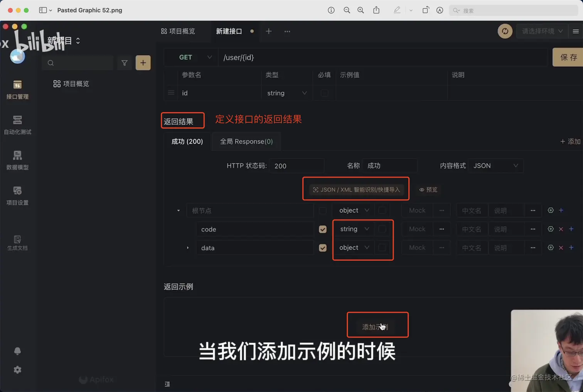This screenshot has height=392, width=583.
Task: Click the 保存 button
Action: click(x=569, y=57)
